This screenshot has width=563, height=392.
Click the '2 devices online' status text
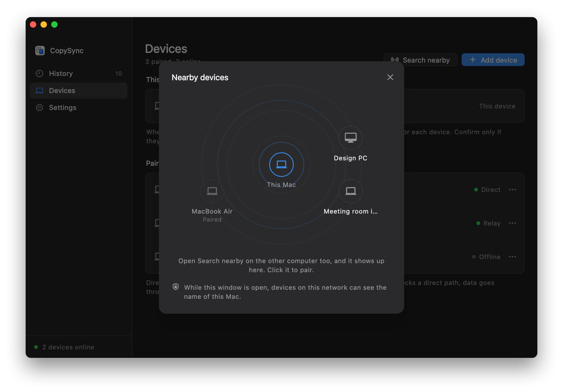[68, 347]
